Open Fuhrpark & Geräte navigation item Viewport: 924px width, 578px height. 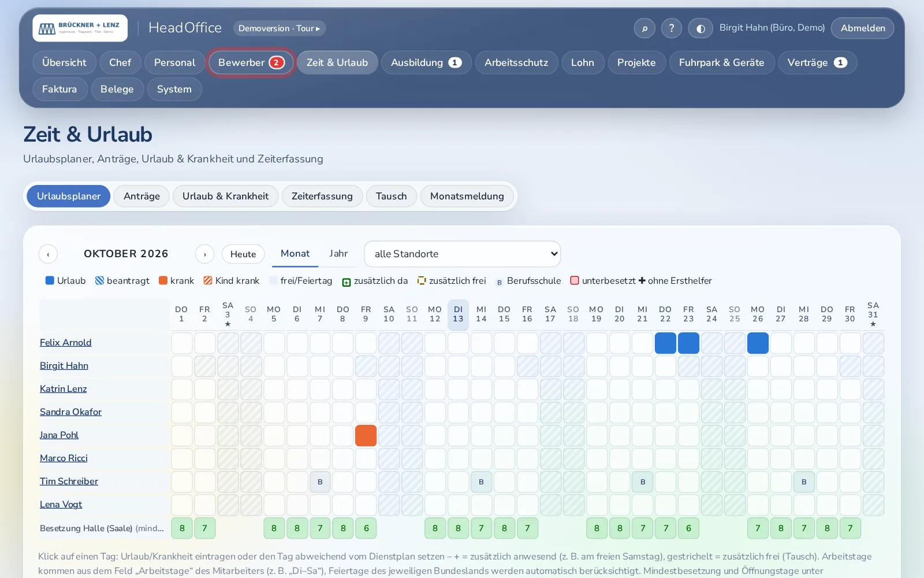point(722,62)
